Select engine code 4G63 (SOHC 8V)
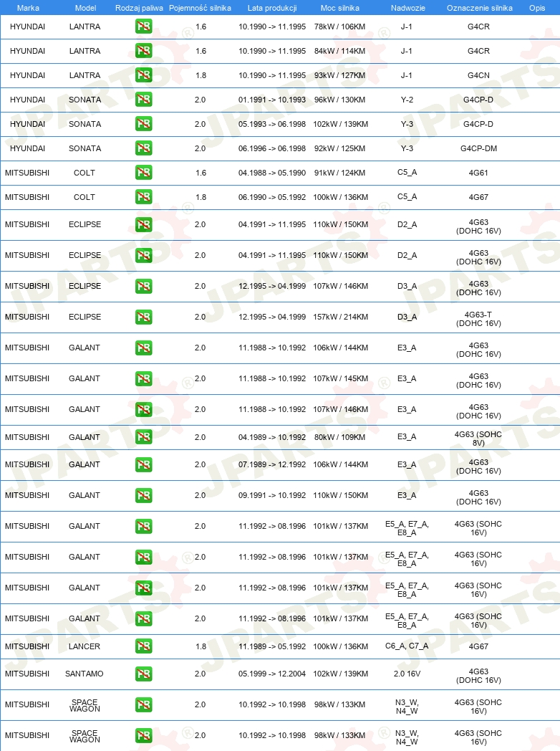Image resolution: width=560 pixels, height=751 pixels. (x=478, y=439)
